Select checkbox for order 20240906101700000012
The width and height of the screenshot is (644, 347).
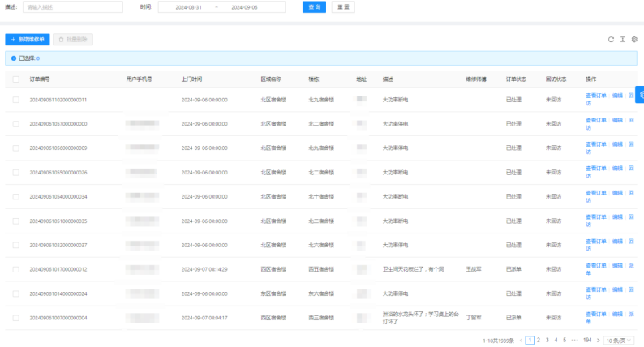click(16, 269)
